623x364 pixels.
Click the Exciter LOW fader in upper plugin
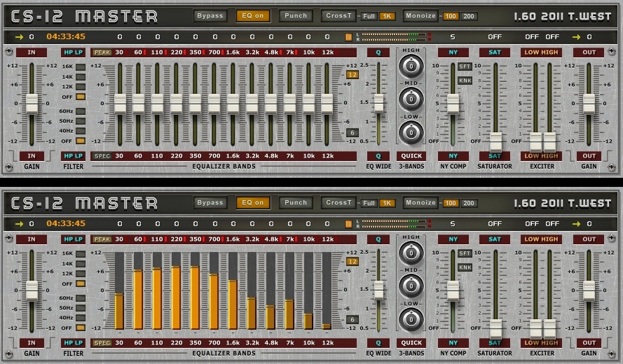point(535,142)
